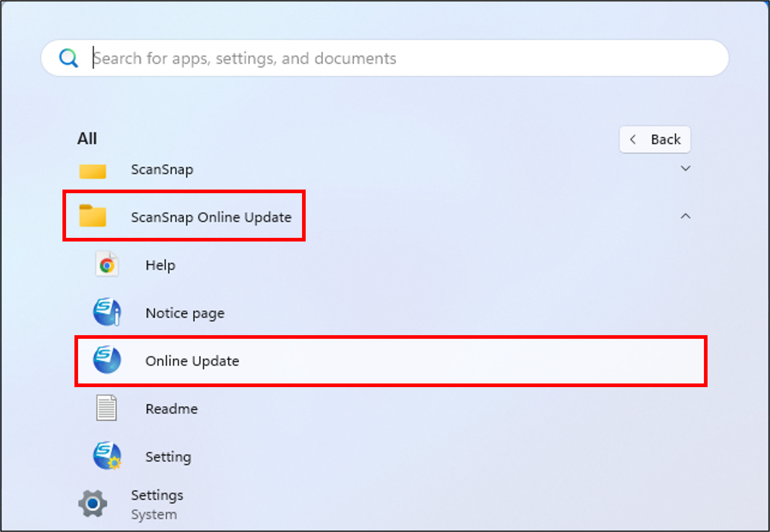770x532 pixels.
Task: Select the ScanSnap folder label
Action: (162, 170)
